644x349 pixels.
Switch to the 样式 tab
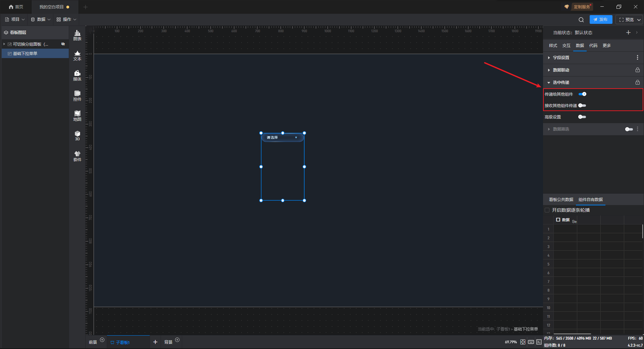pos(553,46)
